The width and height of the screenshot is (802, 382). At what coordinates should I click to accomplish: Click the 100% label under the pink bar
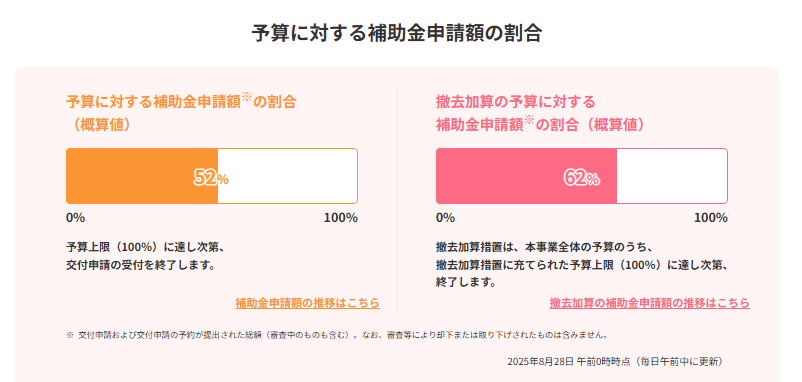pos(710,218)
